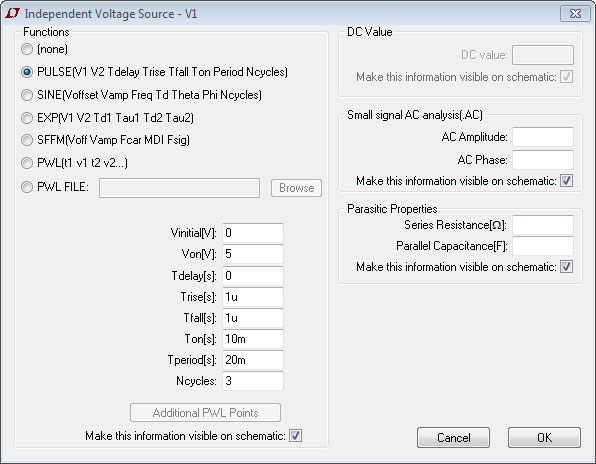Viewport: 596px width, 464px height.
Task: Select the (none) function radio button
Action: pyautogui.click(x=27, y=49)
